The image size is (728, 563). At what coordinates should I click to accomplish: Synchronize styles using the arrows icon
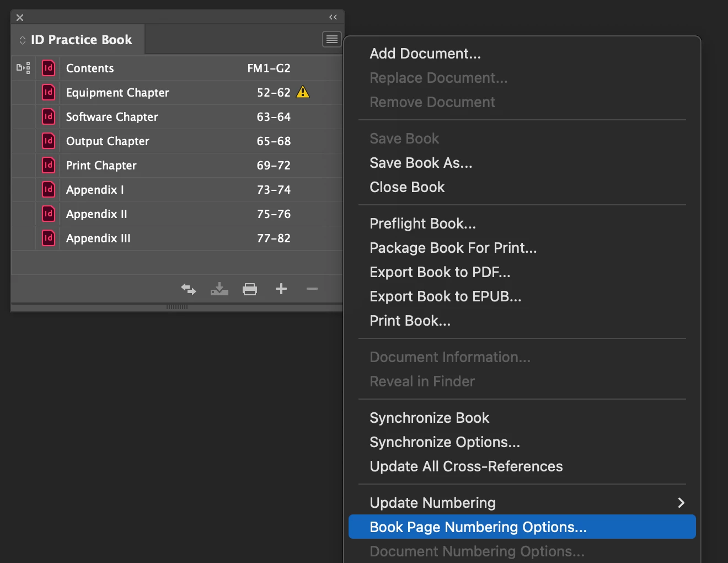(x=189, y=289)
